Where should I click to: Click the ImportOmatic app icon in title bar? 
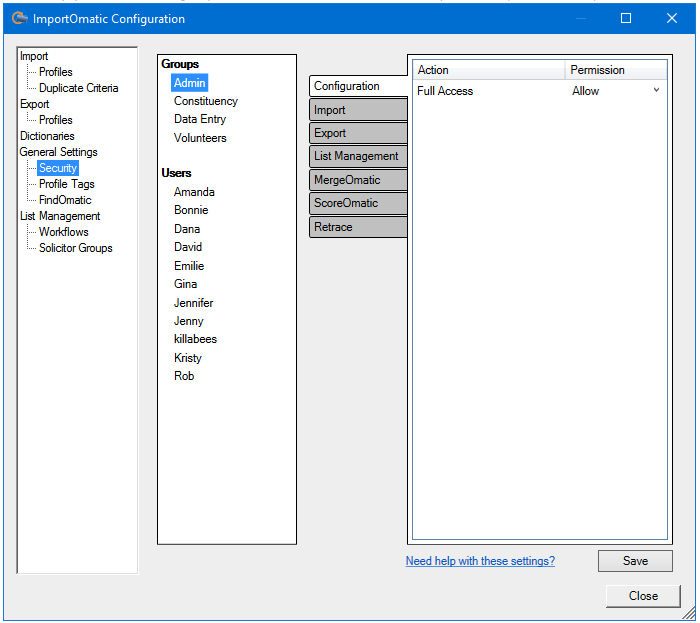point(19,18)
